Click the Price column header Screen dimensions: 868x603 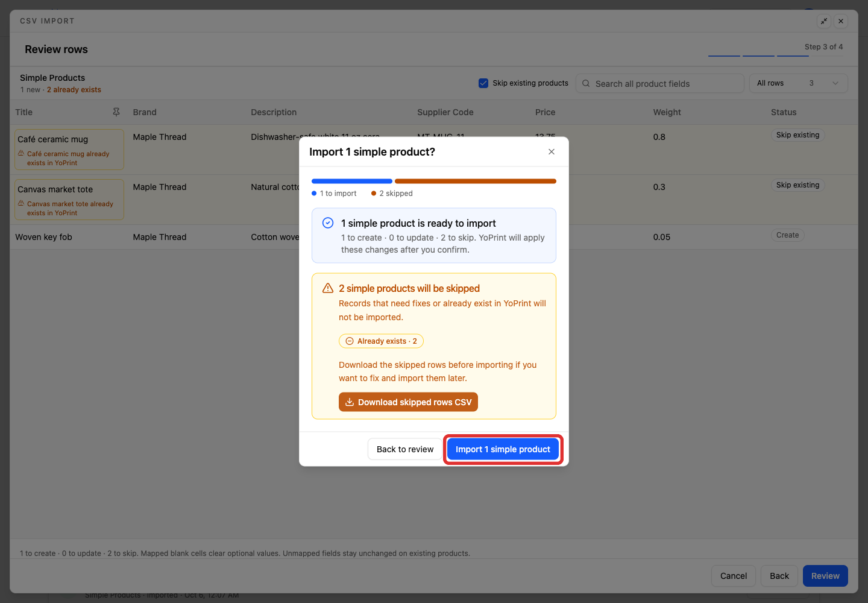point(545,112)
